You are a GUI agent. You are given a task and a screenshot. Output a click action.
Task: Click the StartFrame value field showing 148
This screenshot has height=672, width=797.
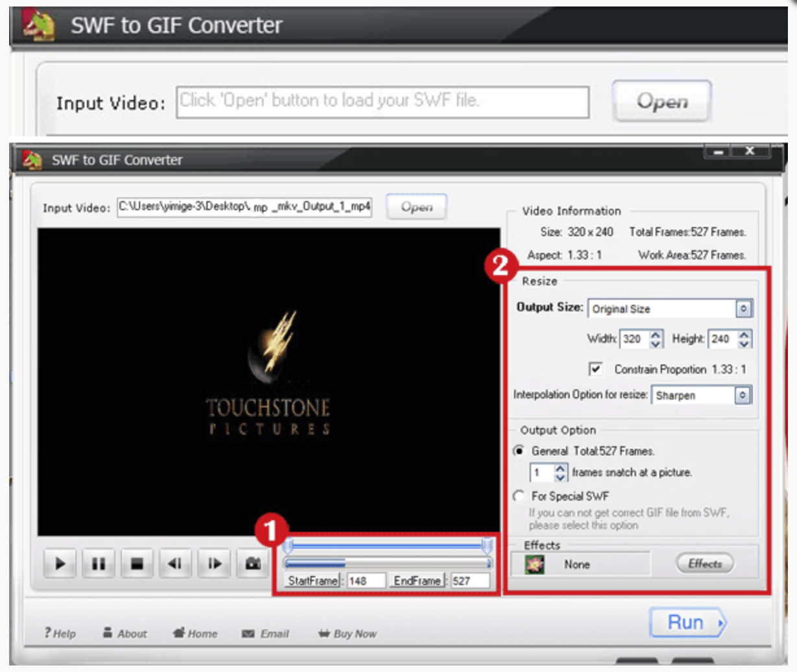pos(367,581)
